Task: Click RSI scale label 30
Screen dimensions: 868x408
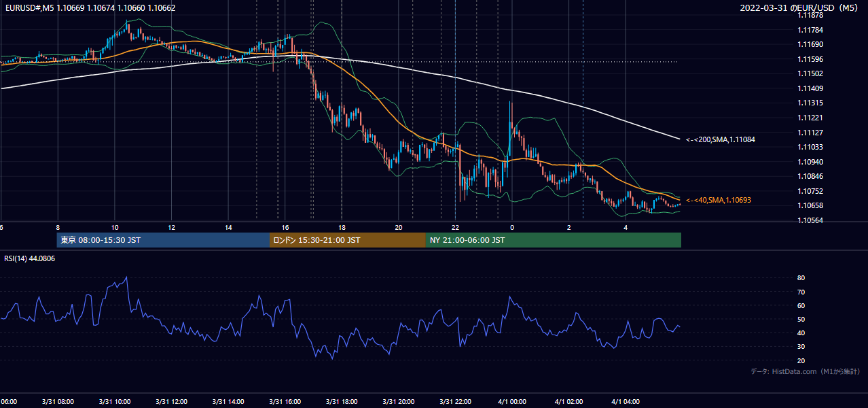Action: [801, 347]
